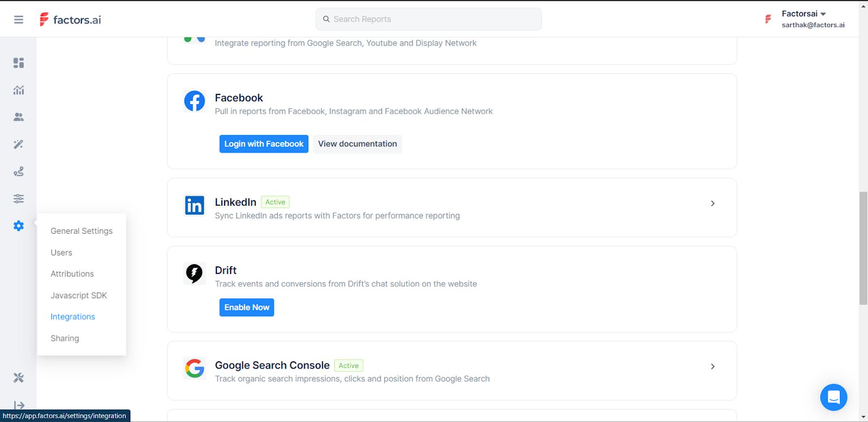Click the search magnifier icon
The image size is (868, 422).
pos(326,19)
